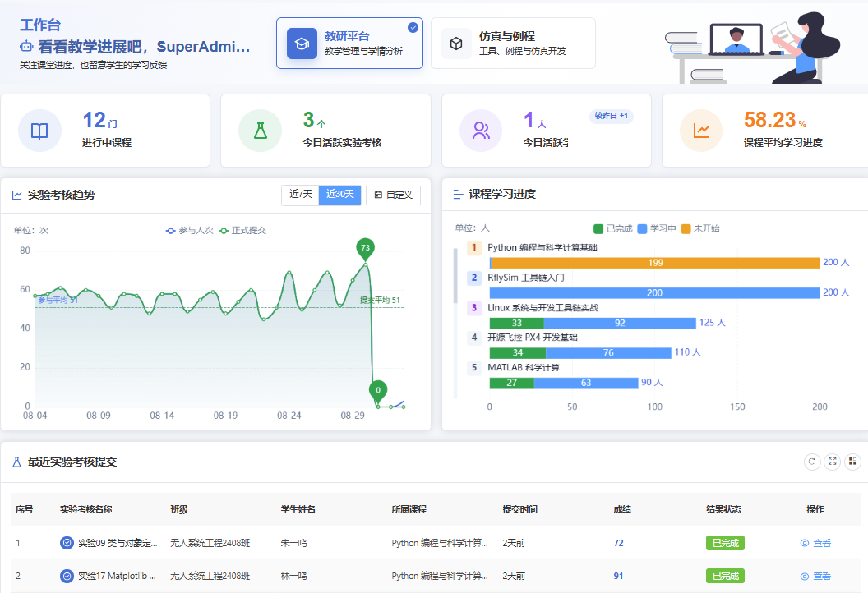Toggle the 参与人次 series in the chart legend
This screenshot has height=593, width=868.
pos(189,231)
